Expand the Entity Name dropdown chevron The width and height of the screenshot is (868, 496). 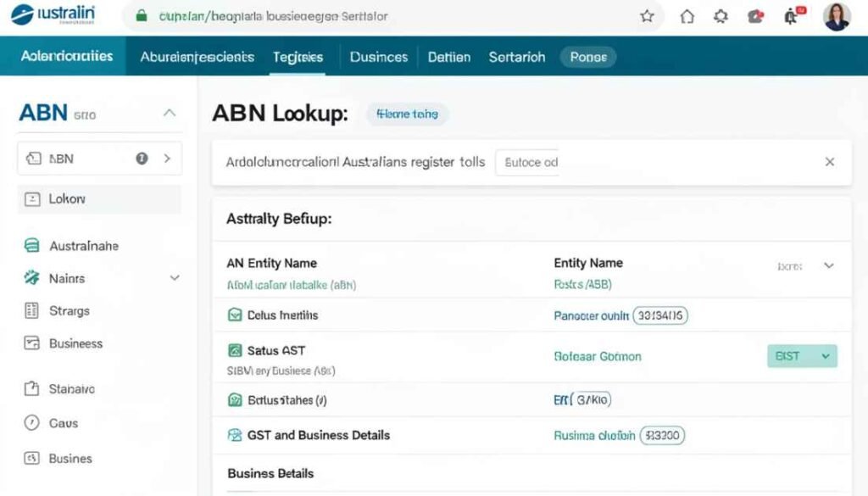tap(828, 265)
